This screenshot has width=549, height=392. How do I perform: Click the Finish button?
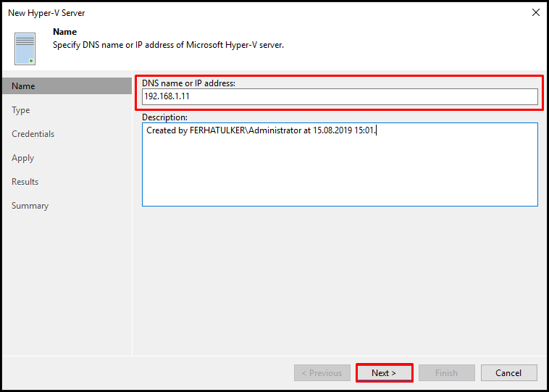pyautogui.click(x=446, y=372)
